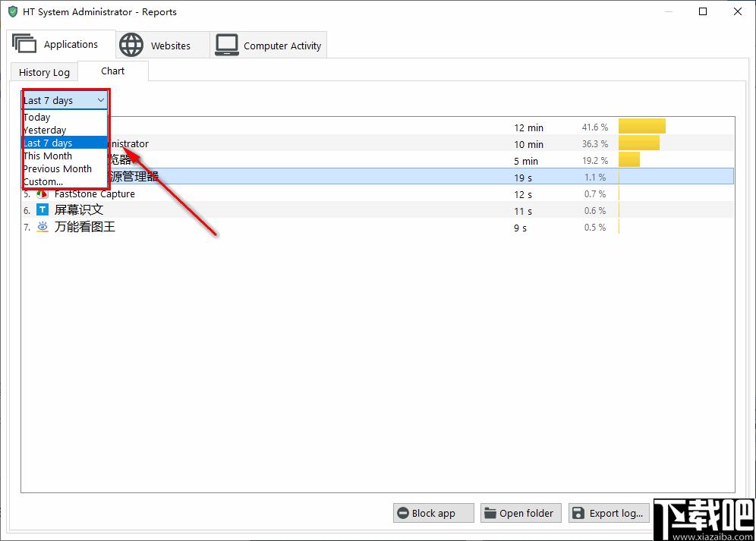Click the 11 s duration value
The height and width of the screenshot is (541, 756).
point(523,211)
